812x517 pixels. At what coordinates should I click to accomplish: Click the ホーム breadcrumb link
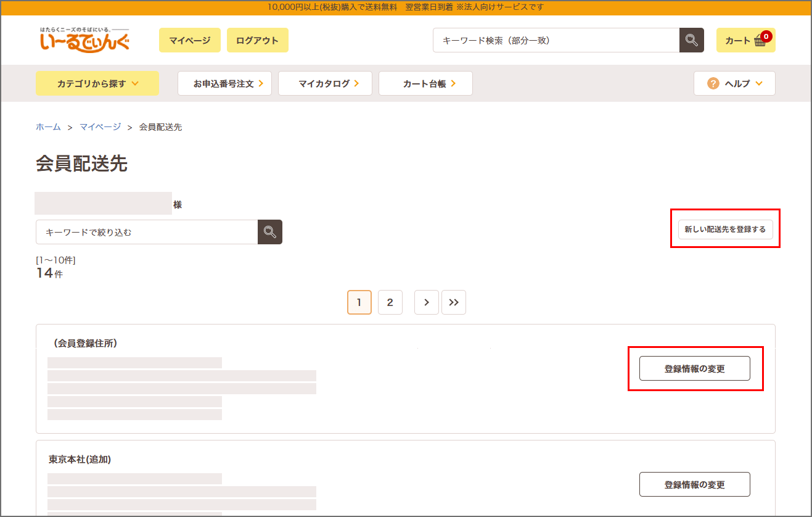point(48,127)
